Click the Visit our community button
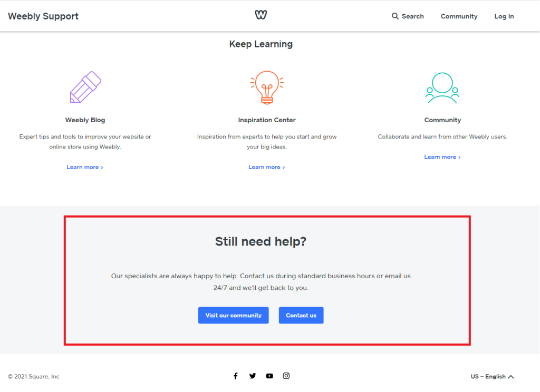The image size is (540, 392). coord(234,315)
